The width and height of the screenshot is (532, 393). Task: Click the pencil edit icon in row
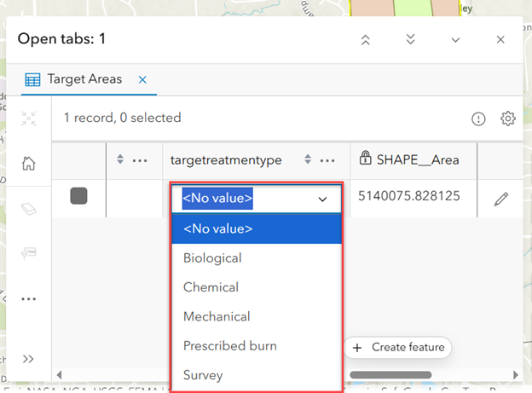click(x=500, y=199)
